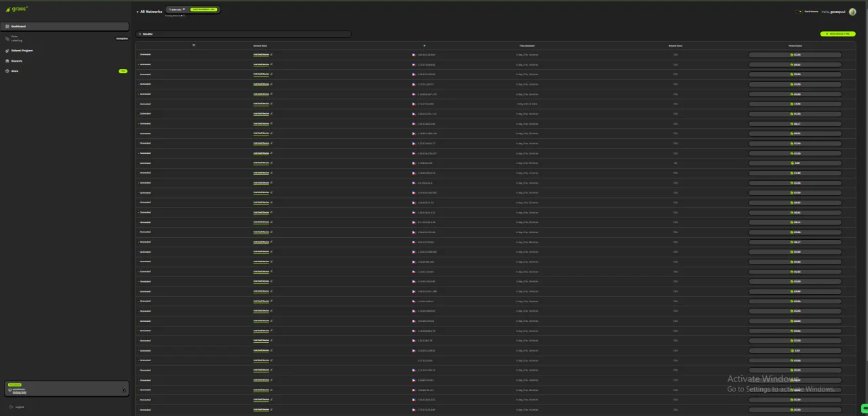Sort by the Network Score column
This screenshot has height=416, width=868.
tap(675, 45)
